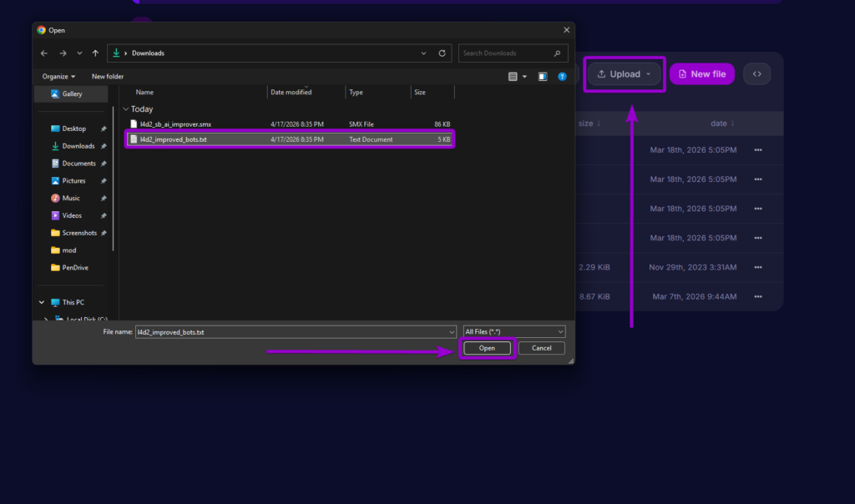Toggle the preview pane
This screenshot has width=855, height=504.
point(542,76)
